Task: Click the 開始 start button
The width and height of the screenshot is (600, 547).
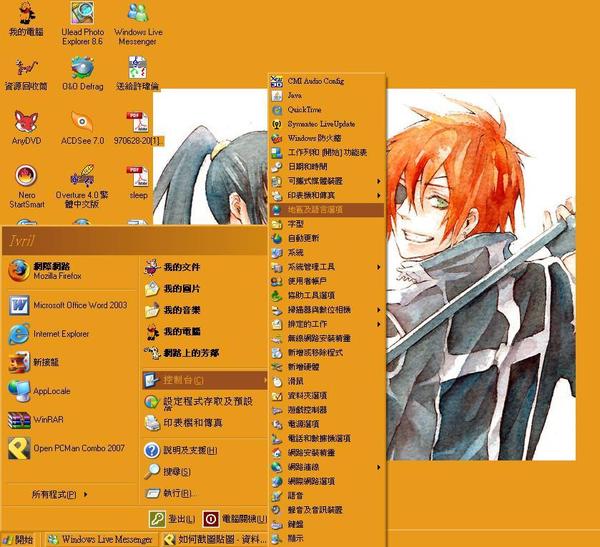Action: [x=18, y=540]
